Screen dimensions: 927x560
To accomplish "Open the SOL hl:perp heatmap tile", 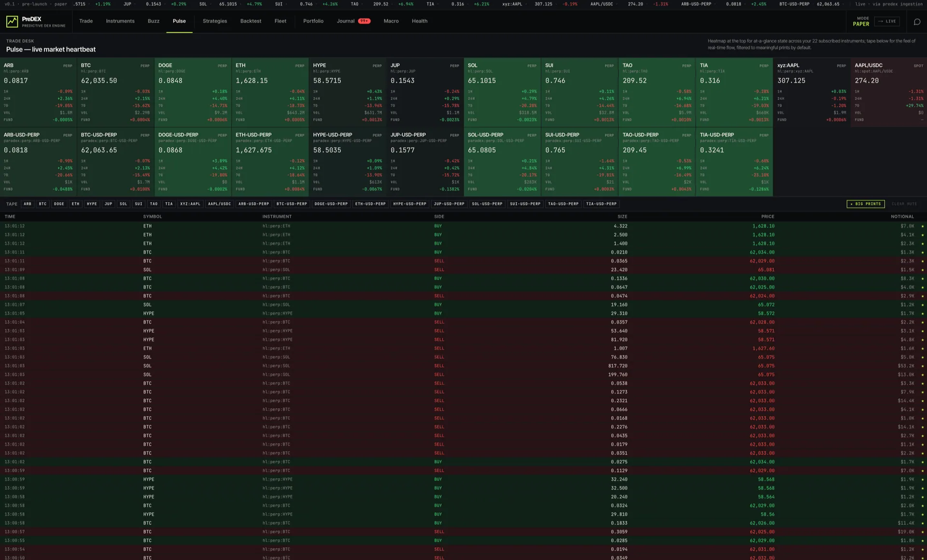I will (x=502, y=92).
